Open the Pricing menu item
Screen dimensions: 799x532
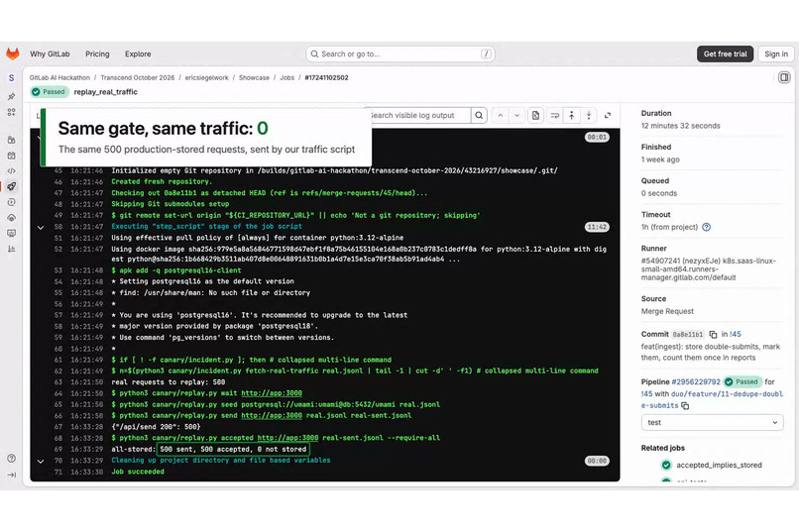[97, 53]
